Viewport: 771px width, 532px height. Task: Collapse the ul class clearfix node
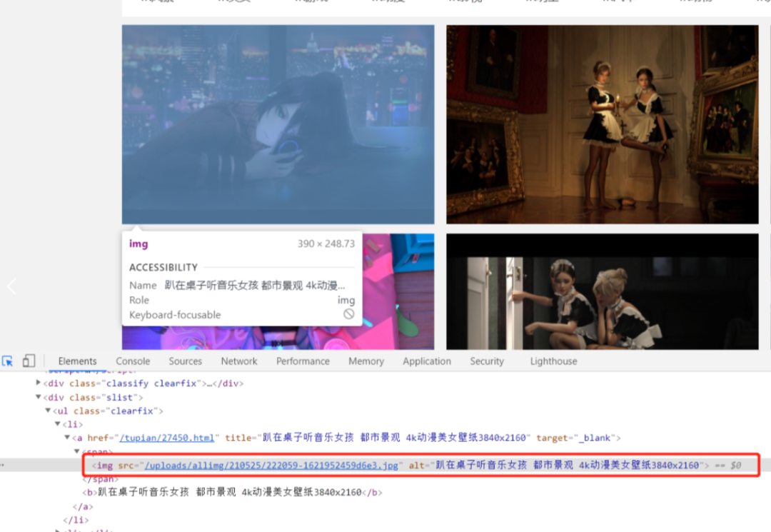point(49,410)
